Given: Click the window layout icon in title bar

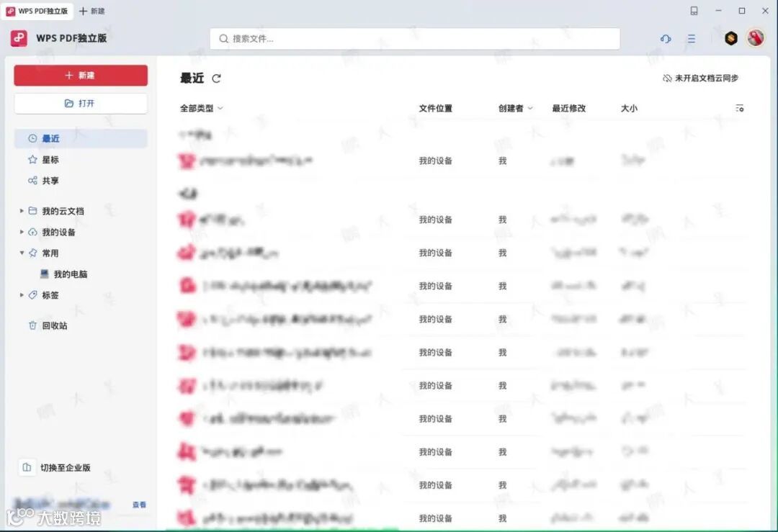Looking at the screenshot, I should 694,11.
